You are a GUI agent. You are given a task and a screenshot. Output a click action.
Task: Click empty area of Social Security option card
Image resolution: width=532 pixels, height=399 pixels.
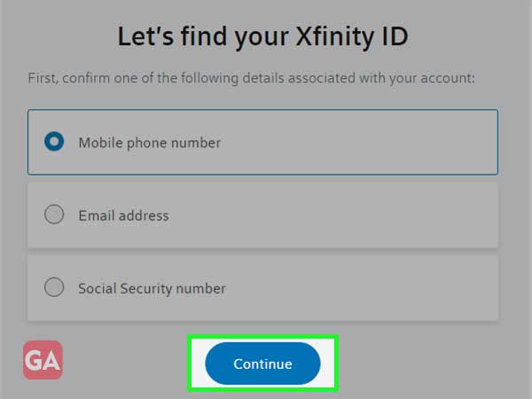point(360,287)
